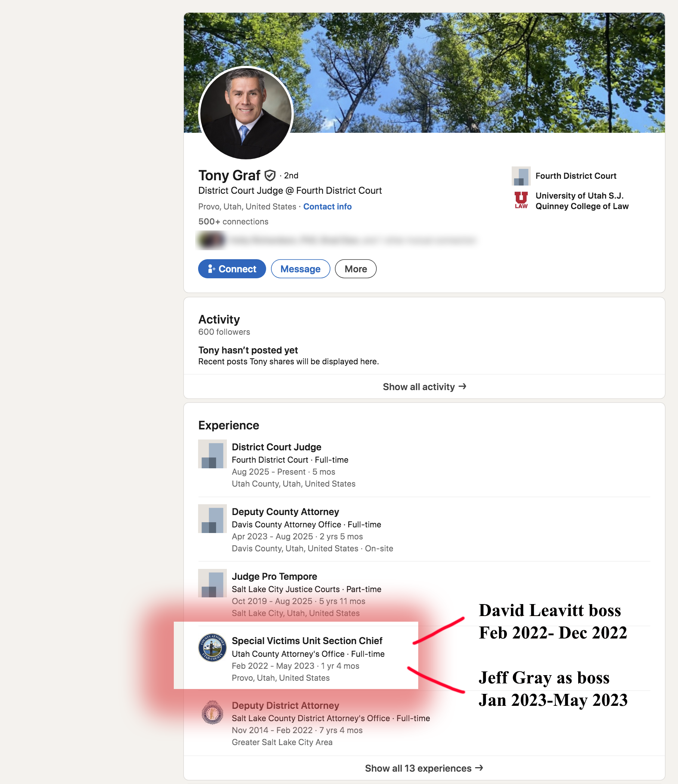Screen dimensions: 678x784
Task: Click the 500+ connections link
Action: [233, 221]
